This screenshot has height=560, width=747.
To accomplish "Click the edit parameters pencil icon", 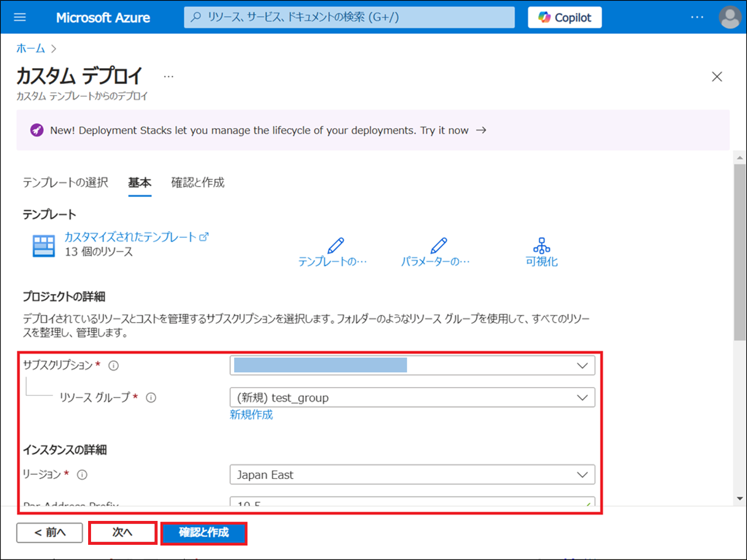I will (438, 246).
